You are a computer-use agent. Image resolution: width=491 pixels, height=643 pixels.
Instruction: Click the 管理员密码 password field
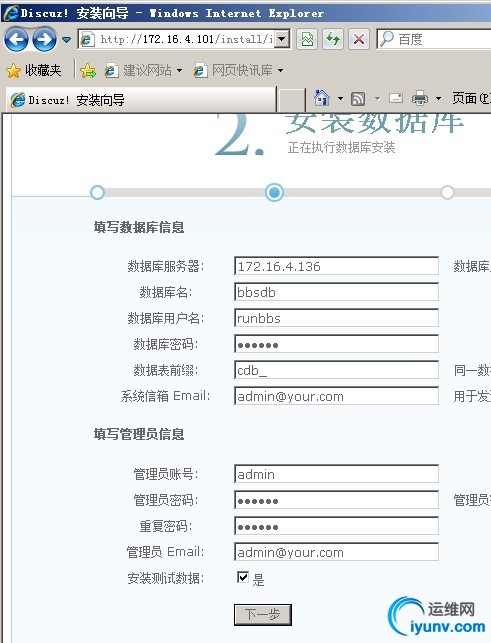pos(336,500)
